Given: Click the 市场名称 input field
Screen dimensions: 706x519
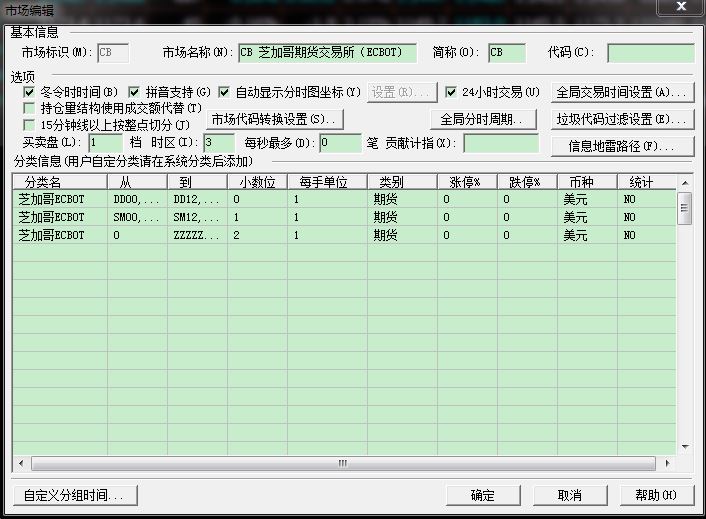Looking at the screenshot, I should pos(326,53).
